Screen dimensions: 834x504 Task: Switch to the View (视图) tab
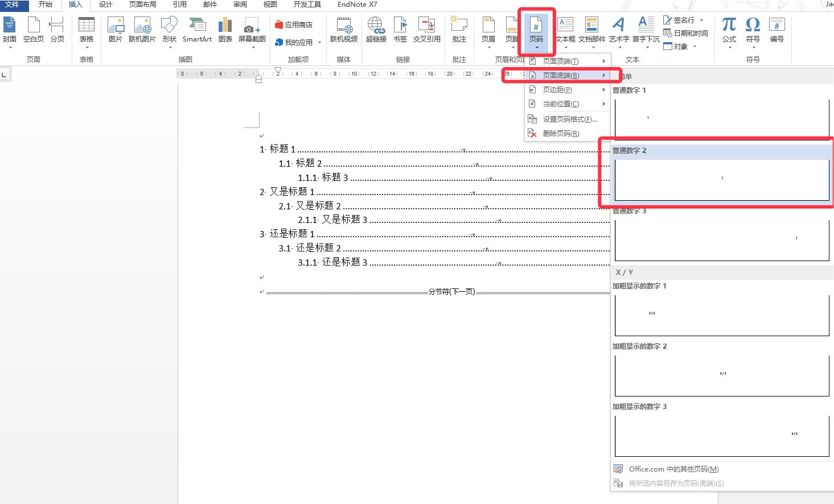[x=270, y=5]
